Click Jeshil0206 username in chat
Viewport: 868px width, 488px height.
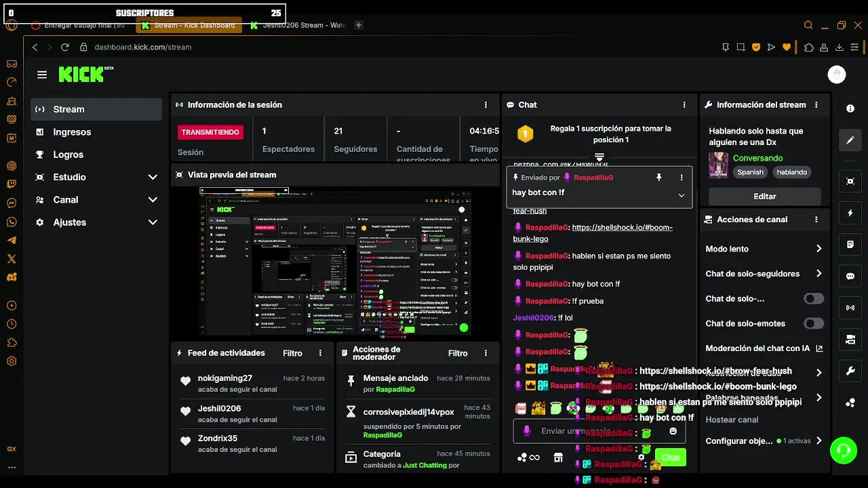[x=533, y=318]
